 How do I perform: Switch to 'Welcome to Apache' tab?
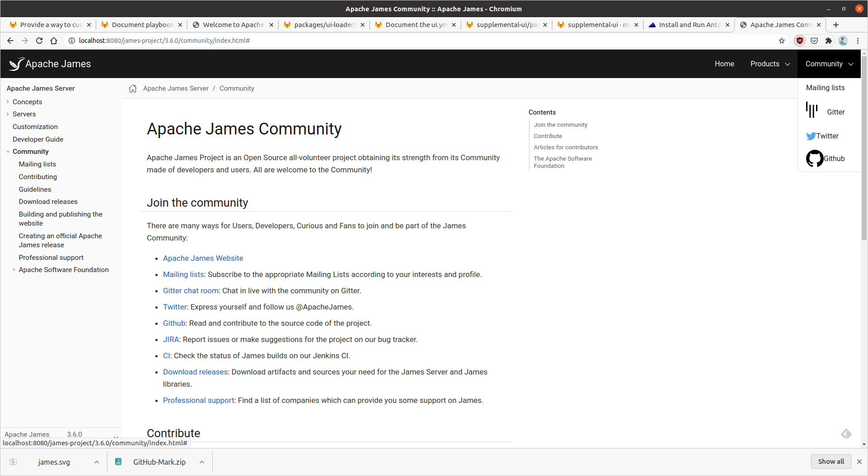pos(232,25)
